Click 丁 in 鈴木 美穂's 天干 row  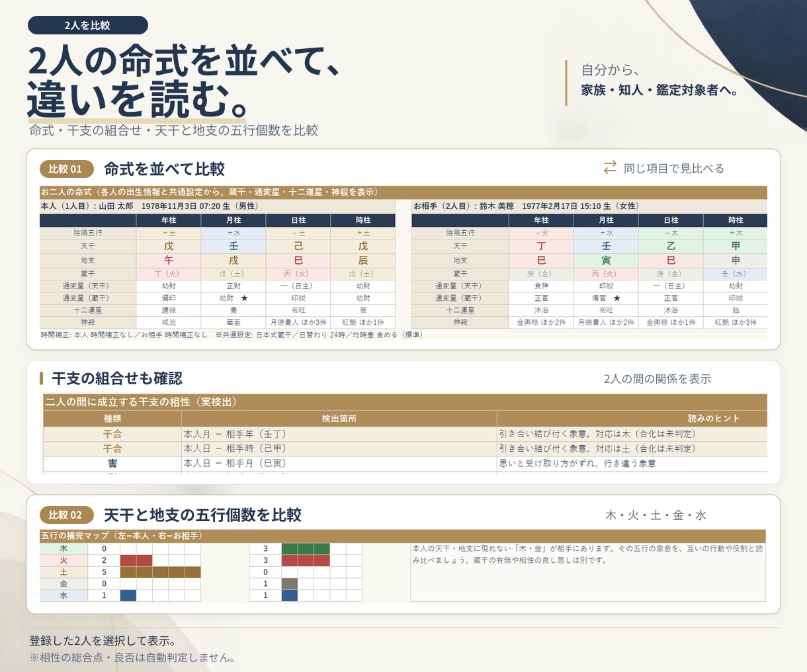pyautogui.click(x=541, y=246)
